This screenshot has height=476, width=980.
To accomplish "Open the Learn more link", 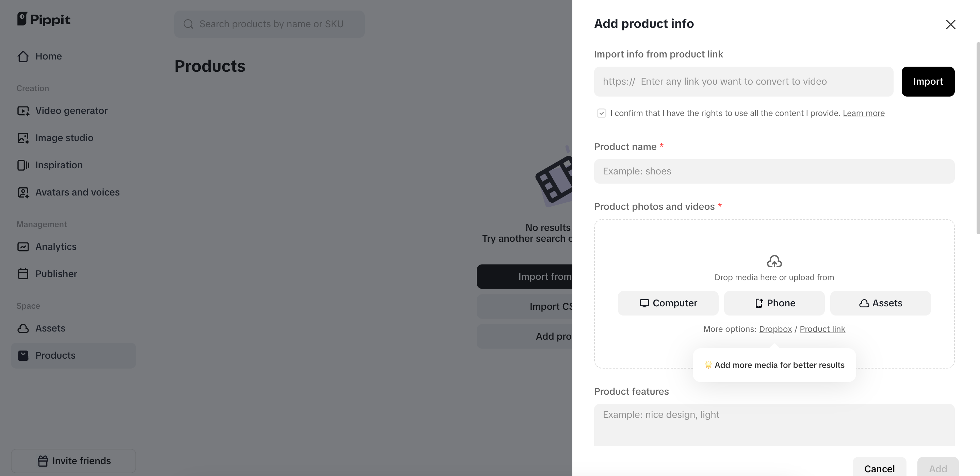I will (864, 113).
